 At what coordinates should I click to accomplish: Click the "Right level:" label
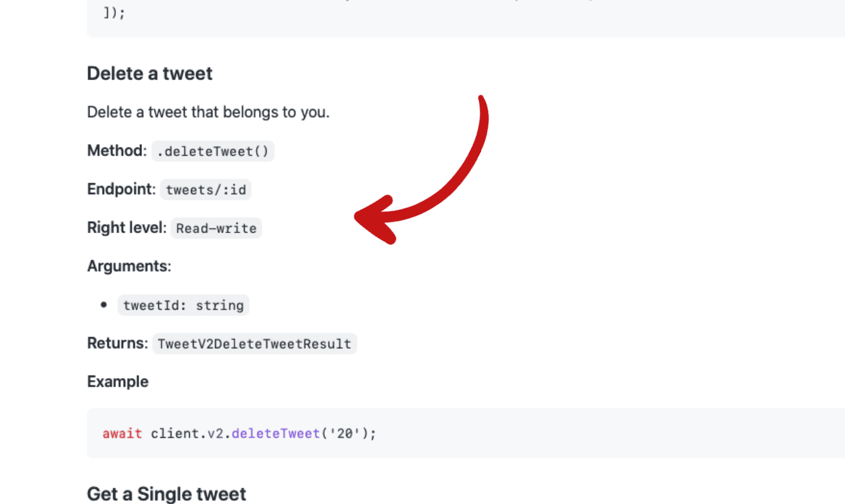coord(127,228)
